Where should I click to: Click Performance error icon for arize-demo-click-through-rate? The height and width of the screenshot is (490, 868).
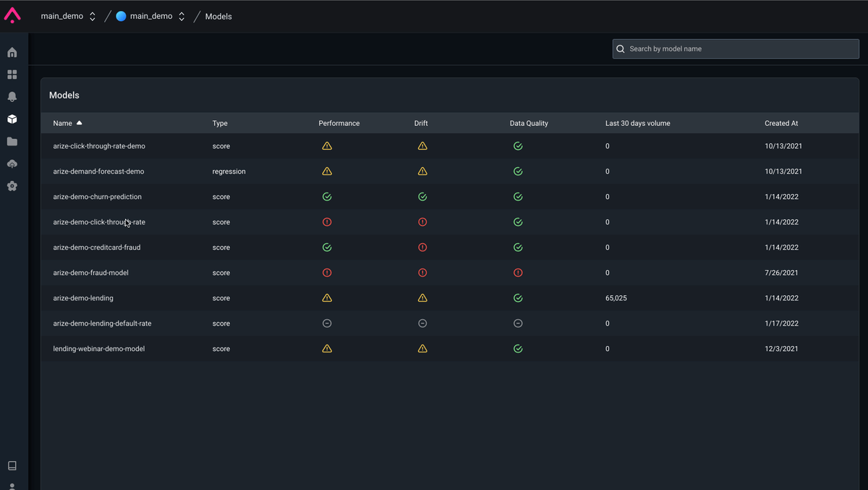pos(327,222)
